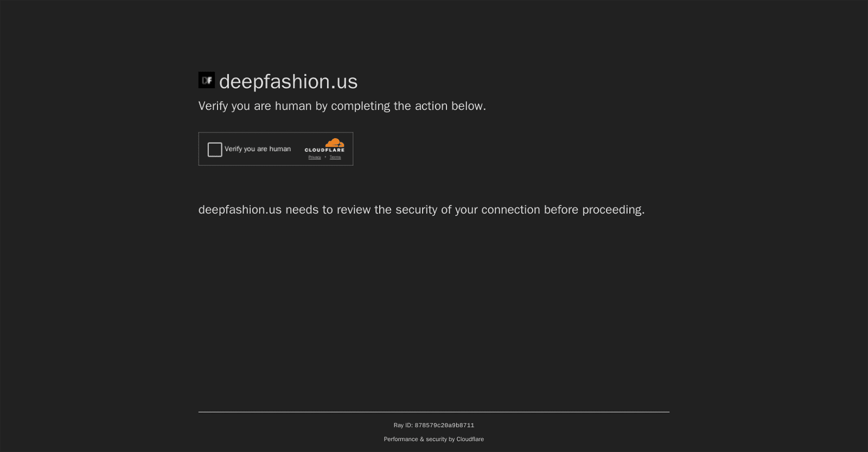The image size is (868, 452).
Task: Open the Terms link
Action: [x=335, y=157]
